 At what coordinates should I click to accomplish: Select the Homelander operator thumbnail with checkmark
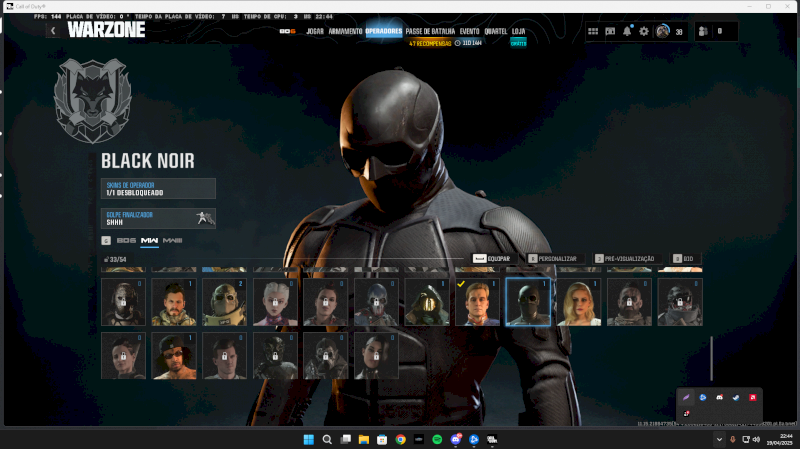477,302
